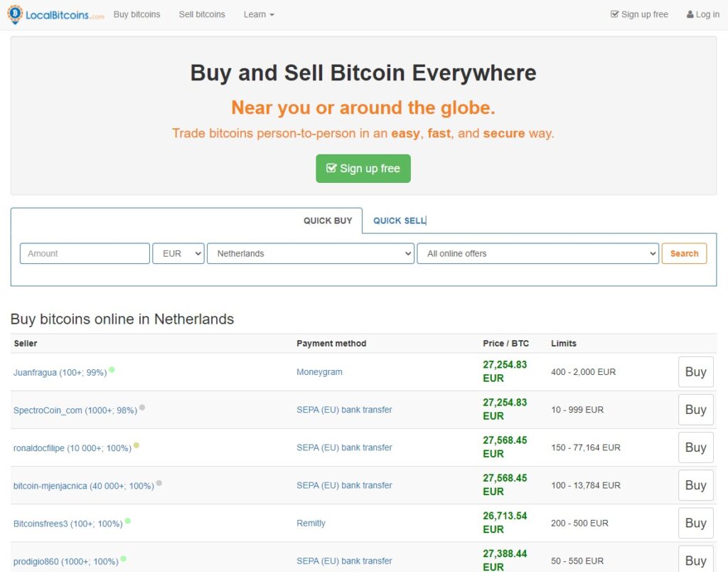Viewport: 728px width, 572px height.
Task: Focus the Amount input field
Action: (x=85, y=253)
